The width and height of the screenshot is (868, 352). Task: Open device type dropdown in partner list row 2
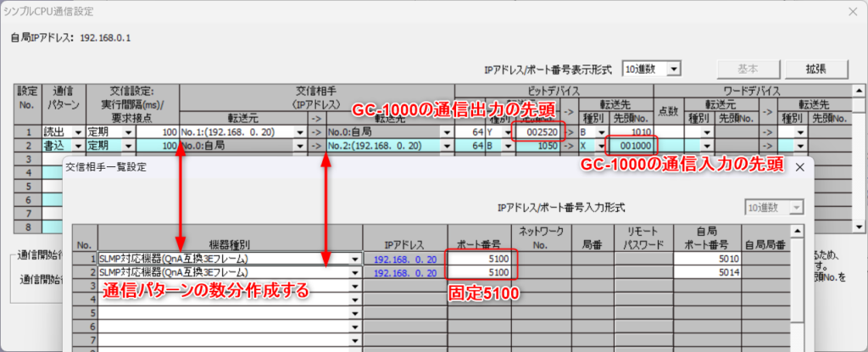click(354, 272)
